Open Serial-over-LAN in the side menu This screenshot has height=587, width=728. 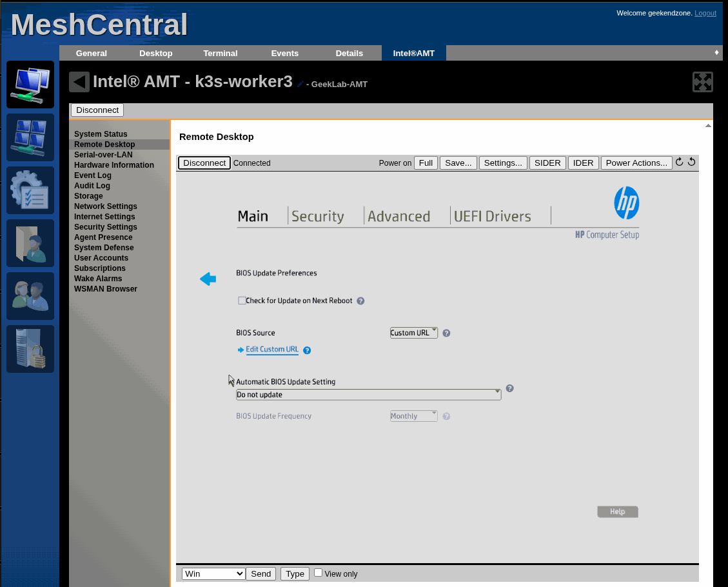(x=103, y=155)
